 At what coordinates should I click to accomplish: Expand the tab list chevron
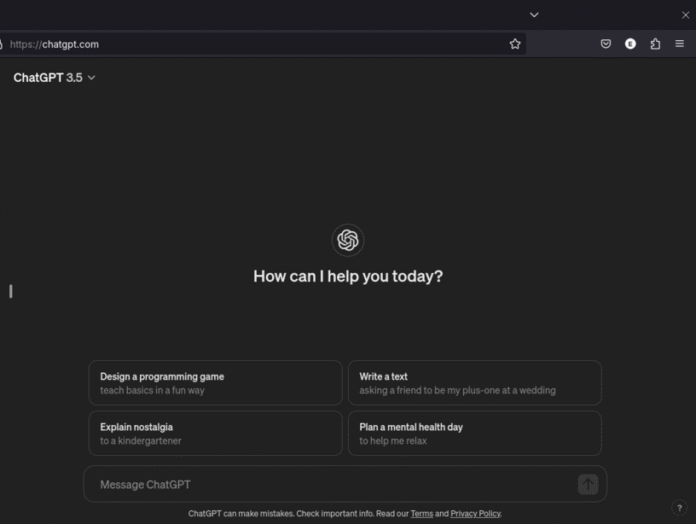tap(534, 15)
